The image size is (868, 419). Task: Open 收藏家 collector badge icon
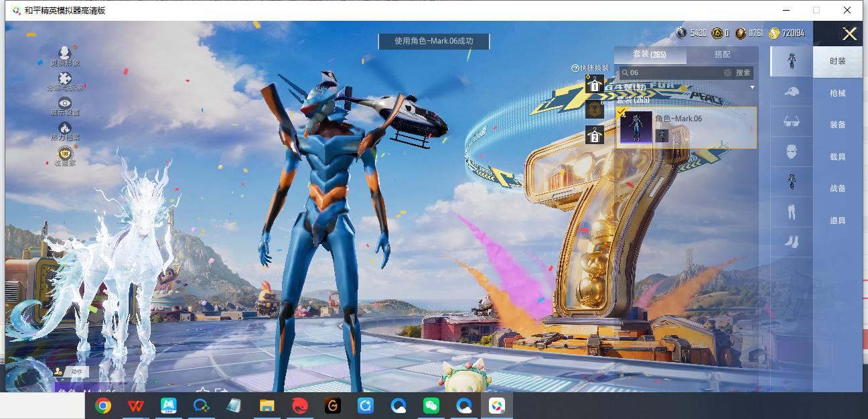click(65, 154)
